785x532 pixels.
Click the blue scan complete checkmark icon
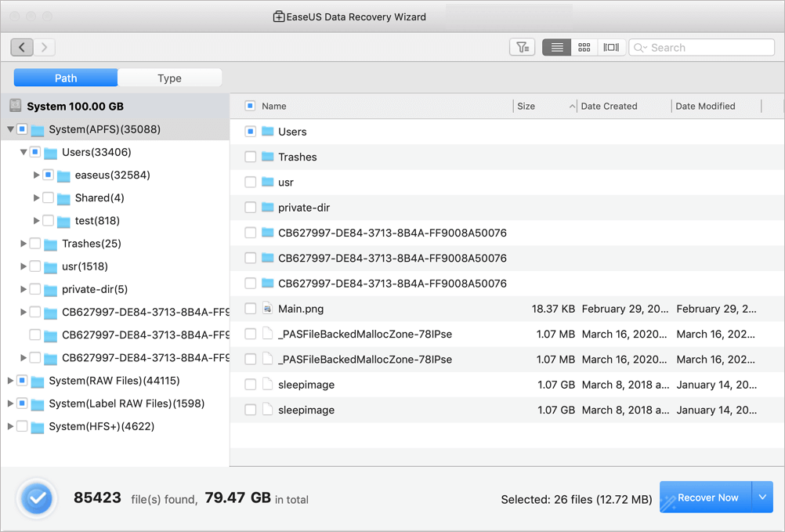(x=37, y=498)
